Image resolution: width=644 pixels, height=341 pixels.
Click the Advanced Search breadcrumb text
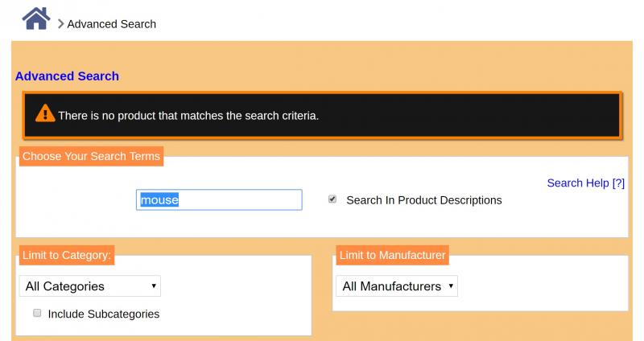[112, 24]
